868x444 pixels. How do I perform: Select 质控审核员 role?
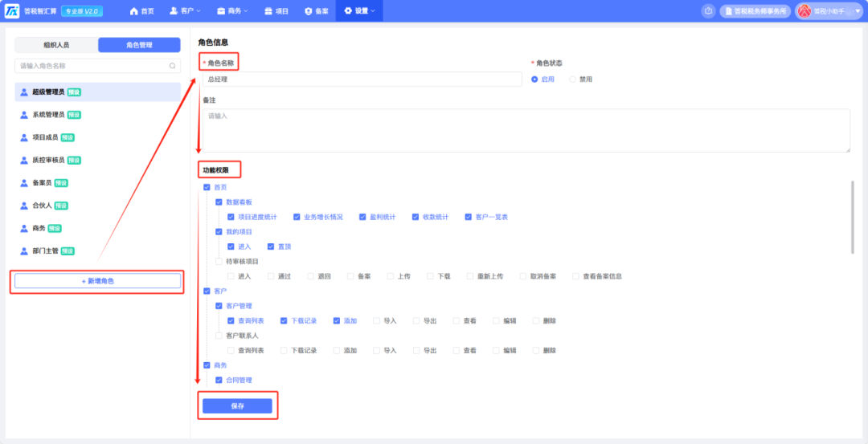pos(97,161)
